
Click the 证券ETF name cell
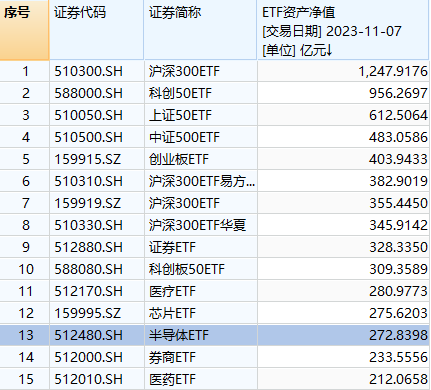pyautogui.click(x=201, y=247)
